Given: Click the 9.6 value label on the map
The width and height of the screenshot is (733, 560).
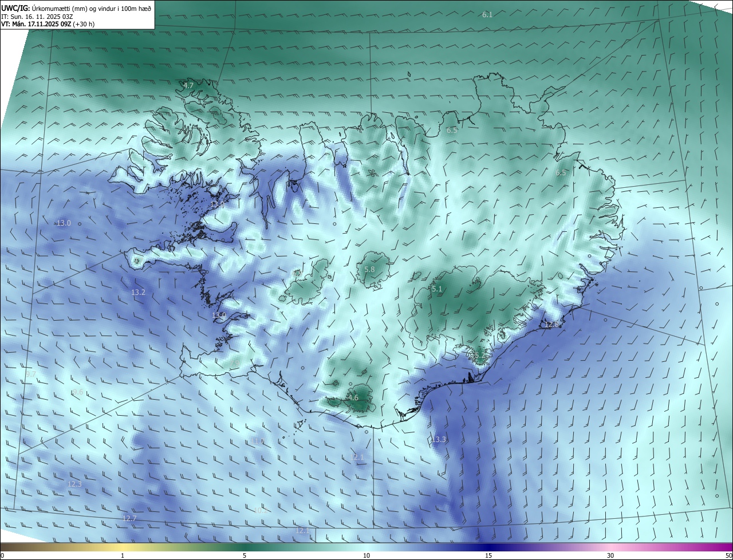Looking at the screenshot, I should [x=77, y=392].
